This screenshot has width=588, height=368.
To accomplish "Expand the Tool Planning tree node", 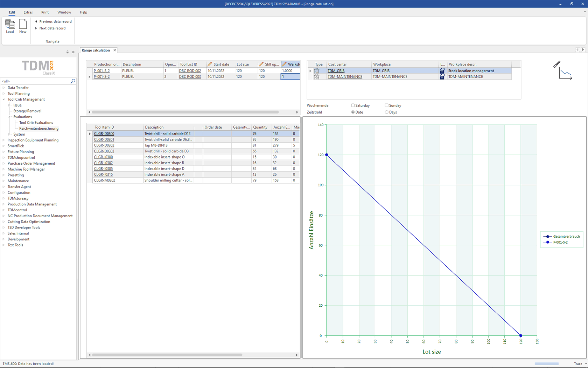I will point(3,94).
